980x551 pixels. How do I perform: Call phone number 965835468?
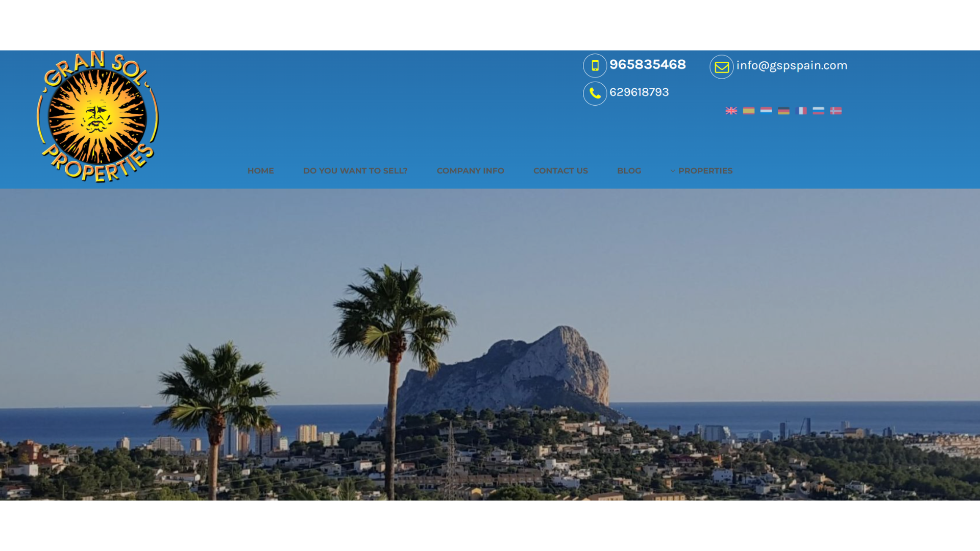point(647,65)
